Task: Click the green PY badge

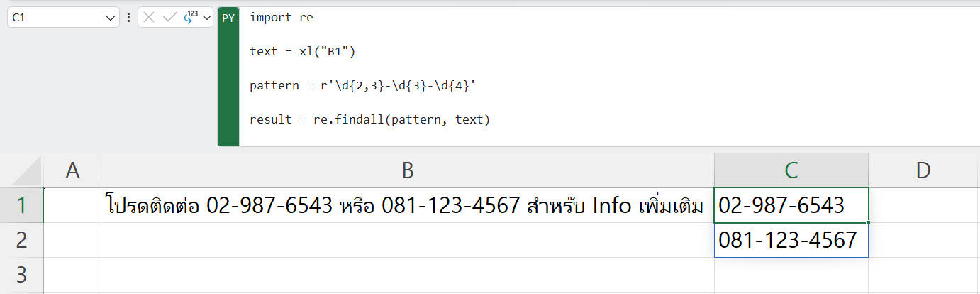Action: pos(228,18)
